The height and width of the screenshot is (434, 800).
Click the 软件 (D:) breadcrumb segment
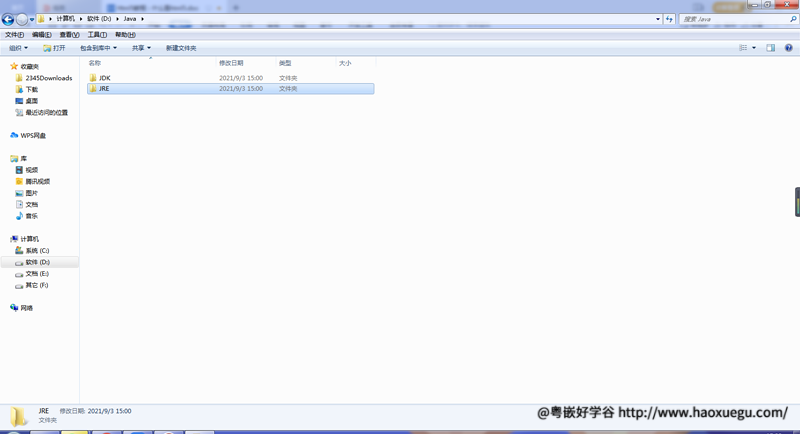(x=99, y=19)
